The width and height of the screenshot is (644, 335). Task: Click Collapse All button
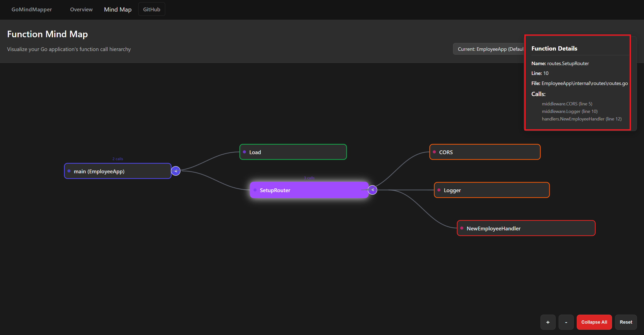(x=594, y=322)
